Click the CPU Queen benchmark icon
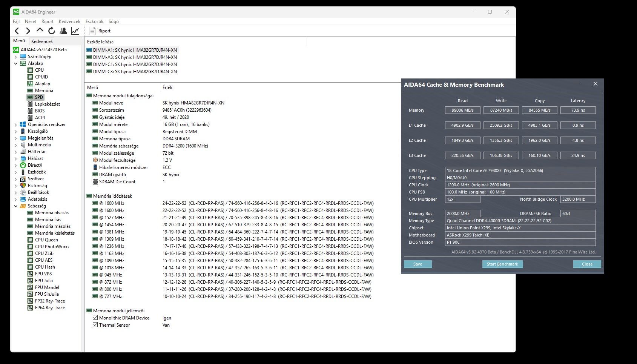Screen dimensions: 637x364 (x=30, y=240)
